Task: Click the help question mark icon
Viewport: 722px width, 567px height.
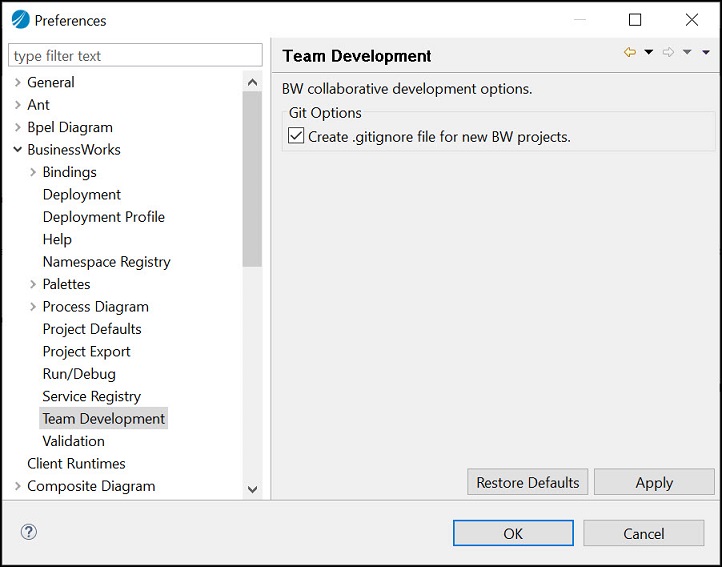Action: 29,532
